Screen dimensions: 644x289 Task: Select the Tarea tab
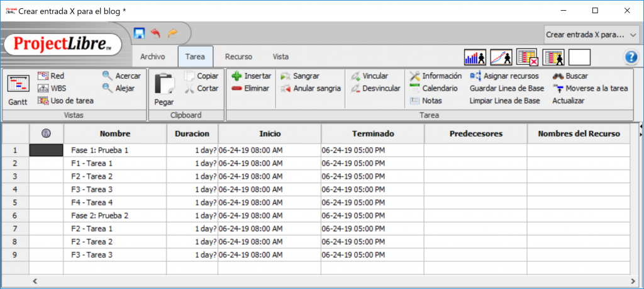coord(196,57)
